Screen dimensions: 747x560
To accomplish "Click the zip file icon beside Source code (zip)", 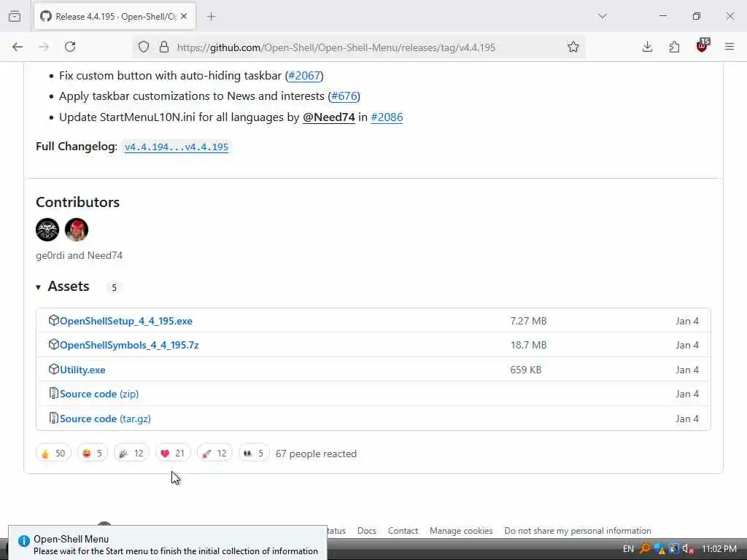I will 53,393.
